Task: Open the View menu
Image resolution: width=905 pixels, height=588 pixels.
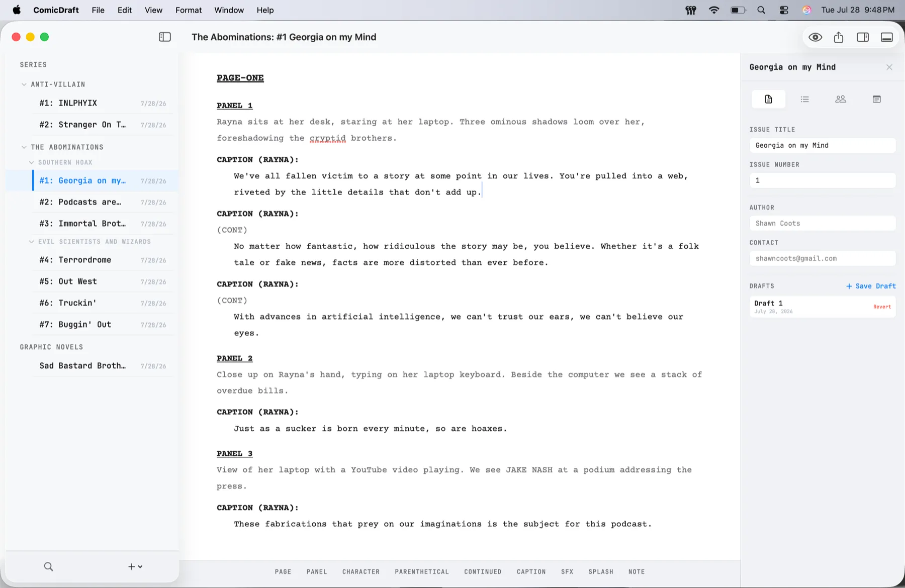Action: pos(153,10)
